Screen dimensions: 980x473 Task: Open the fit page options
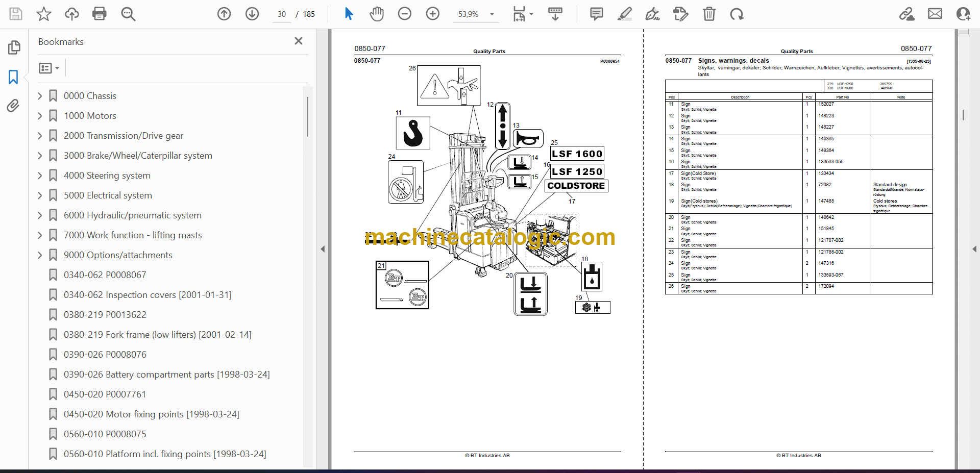click(523, 14)
